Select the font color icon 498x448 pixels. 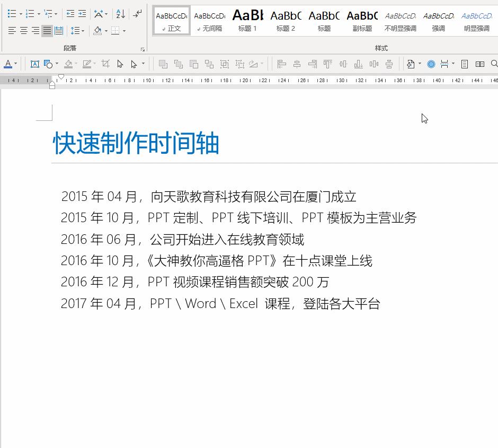[x=8, y=63]
